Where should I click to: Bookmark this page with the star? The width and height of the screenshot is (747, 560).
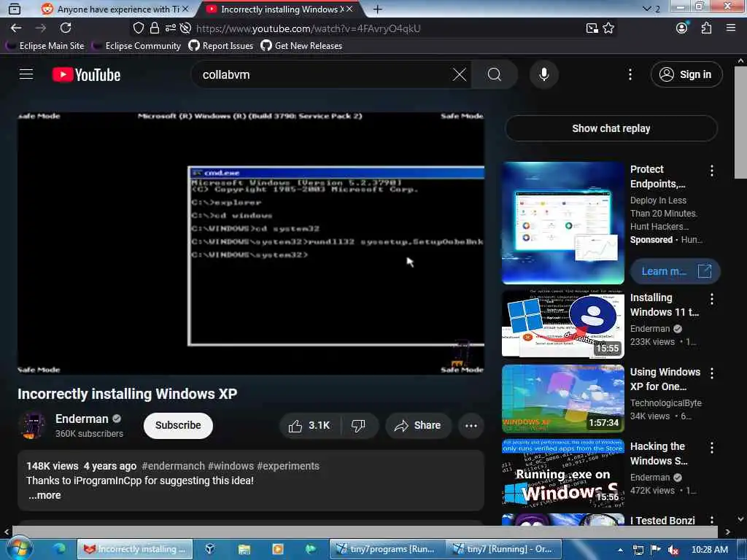pyautogui.click(x=608, y=28)
